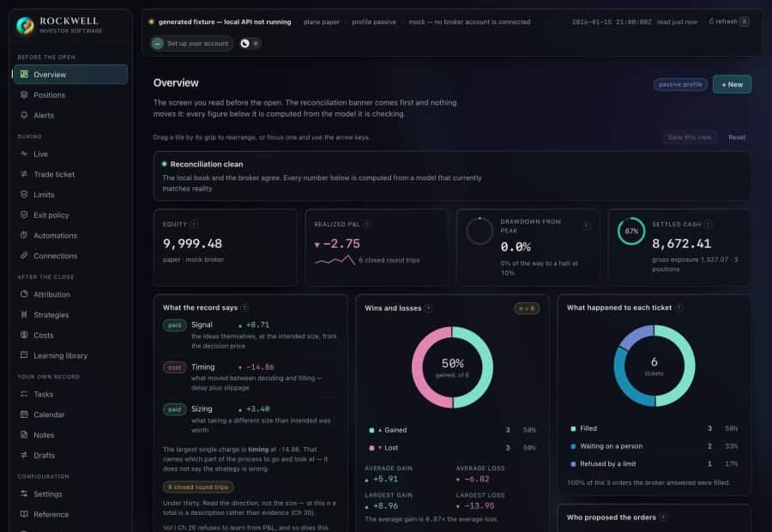Click the Refused by a limit legend swatch
772x532 pixels.
(x=573, y=464)
